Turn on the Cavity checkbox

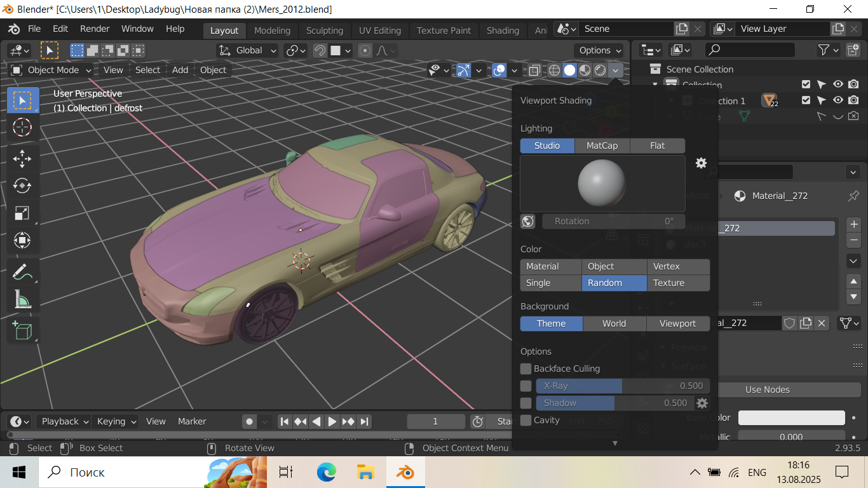click(x=526, y=420)
